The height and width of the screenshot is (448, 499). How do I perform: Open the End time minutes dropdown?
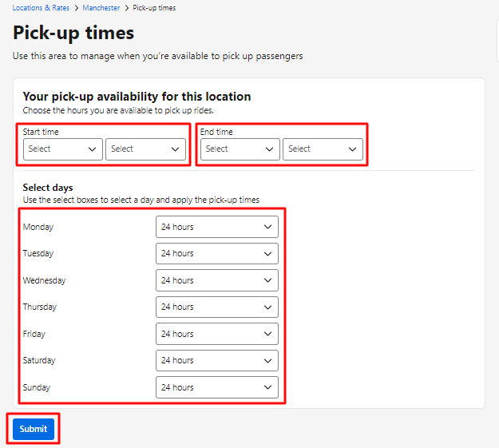(323, 149)
